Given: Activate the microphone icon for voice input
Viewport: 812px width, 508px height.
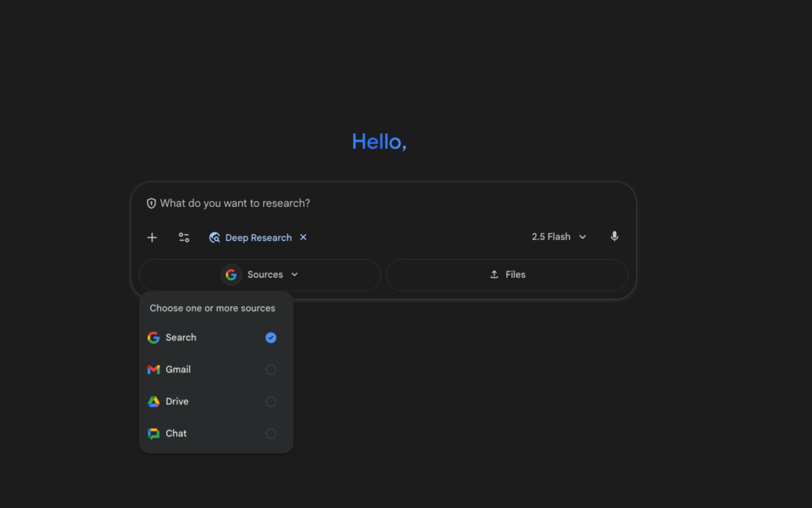Looking at the screenshot, I should point(614,236).
